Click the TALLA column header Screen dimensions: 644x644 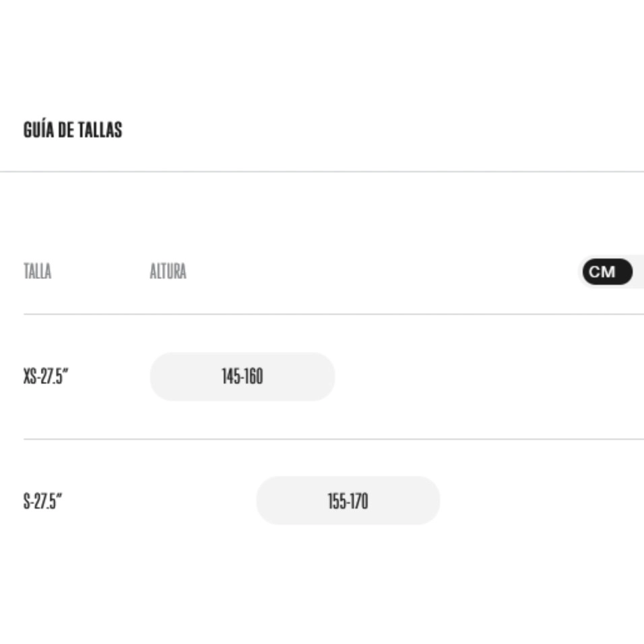pyautogui.click(x=37, y=271)
